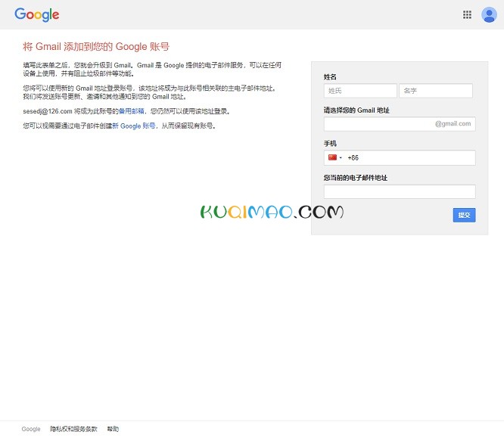
Task: Click the Google footer link
Action: point(31,429)
